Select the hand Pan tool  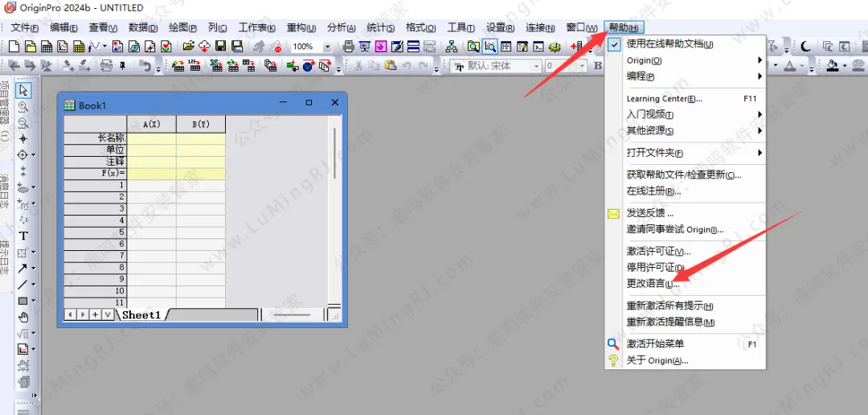23,317
